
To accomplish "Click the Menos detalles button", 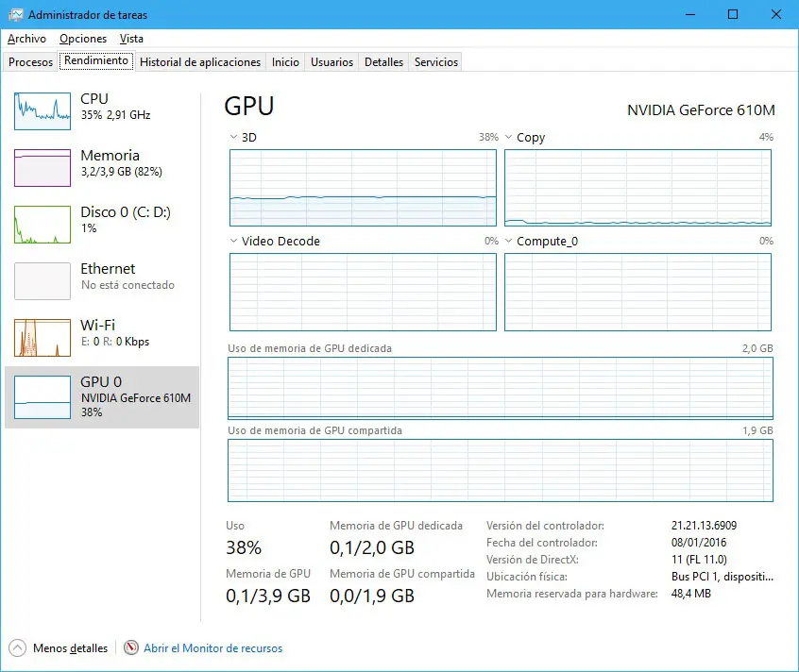I will coord(70,648).
